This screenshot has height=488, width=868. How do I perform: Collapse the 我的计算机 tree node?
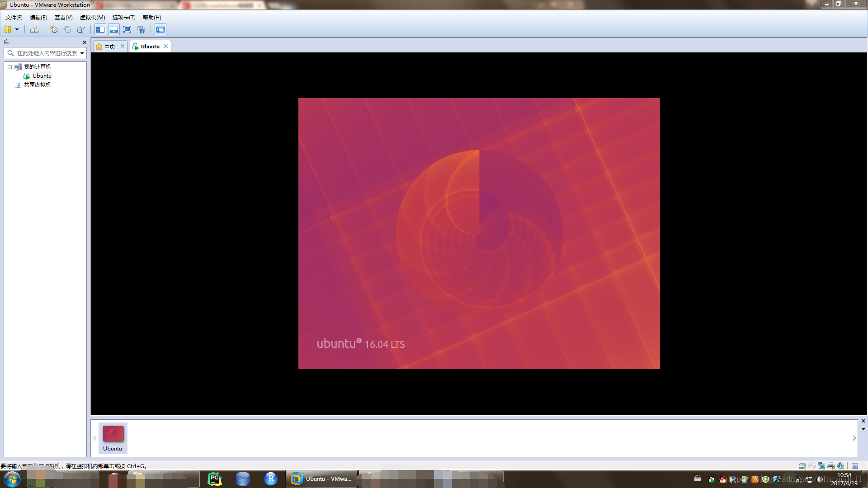[9, 67]
